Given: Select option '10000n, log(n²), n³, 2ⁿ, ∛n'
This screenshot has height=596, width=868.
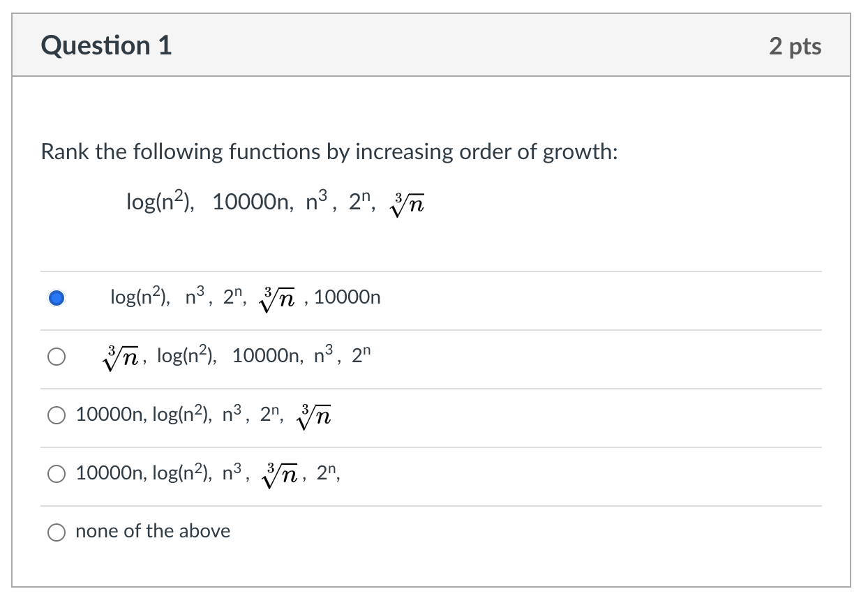Looking at the screenshot, I should point(57,416).
